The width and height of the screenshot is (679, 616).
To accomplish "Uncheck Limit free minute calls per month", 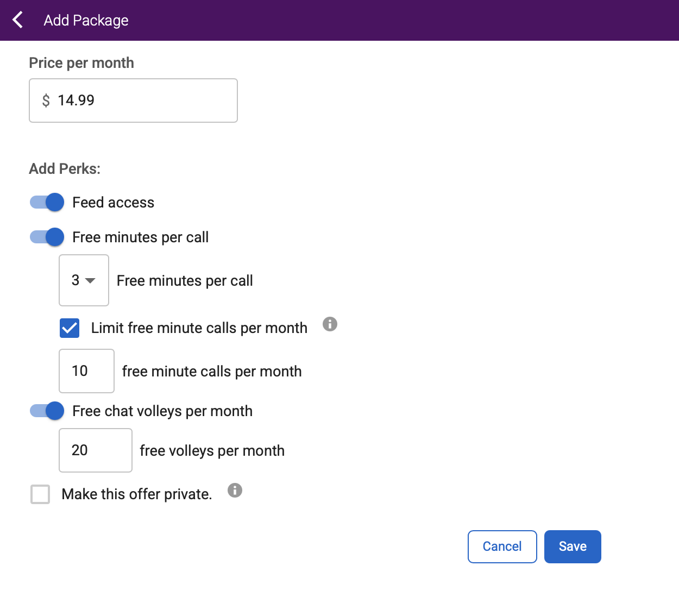I will pos(70,328).
